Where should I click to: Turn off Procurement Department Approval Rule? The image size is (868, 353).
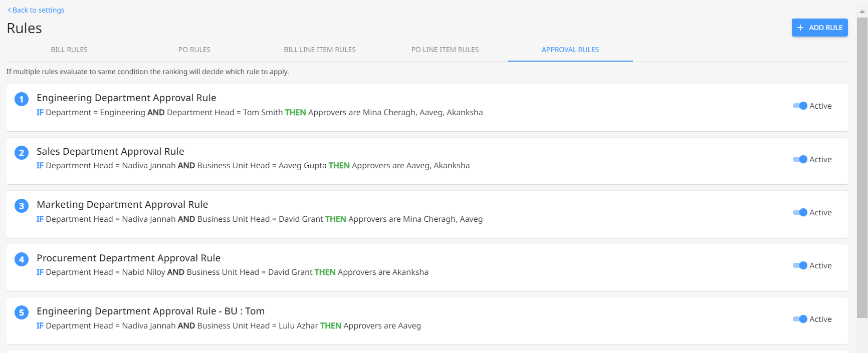[800, 265]
